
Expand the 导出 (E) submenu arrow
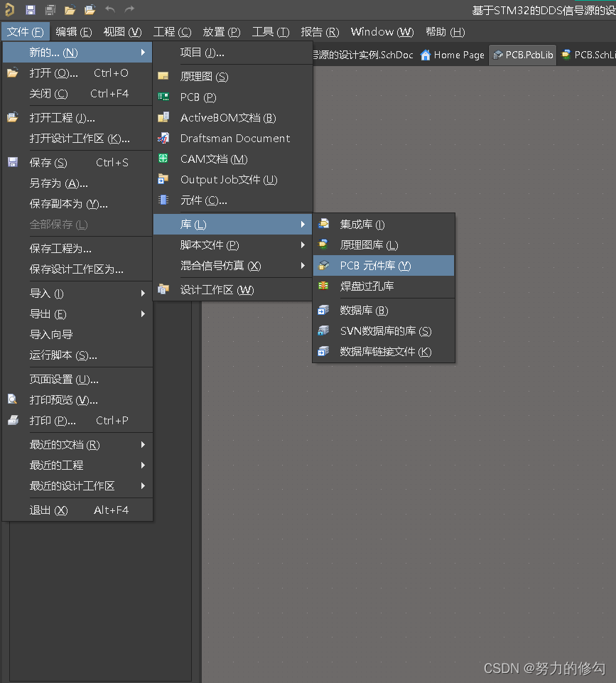143,313
